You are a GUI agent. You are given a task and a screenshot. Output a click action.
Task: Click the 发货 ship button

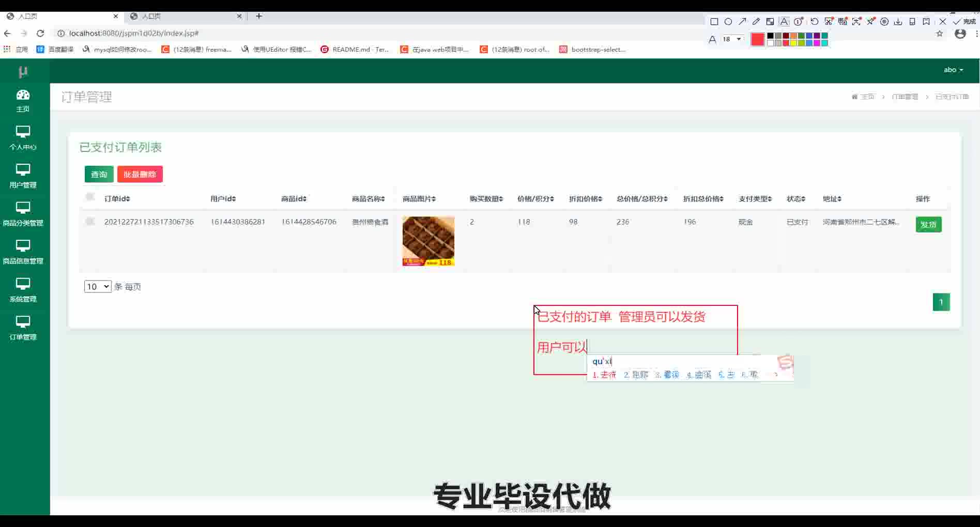[928, 224]
